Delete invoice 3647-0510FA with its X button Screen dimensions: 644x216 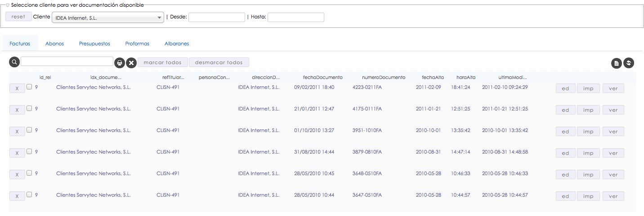pos(17,196)
